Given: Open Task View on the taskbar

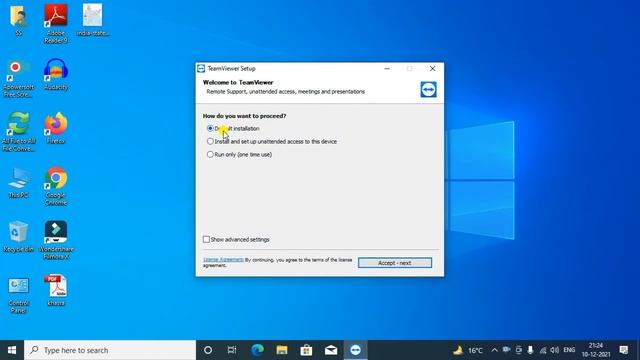Looking at the screenshot, I should coord(232,350).
